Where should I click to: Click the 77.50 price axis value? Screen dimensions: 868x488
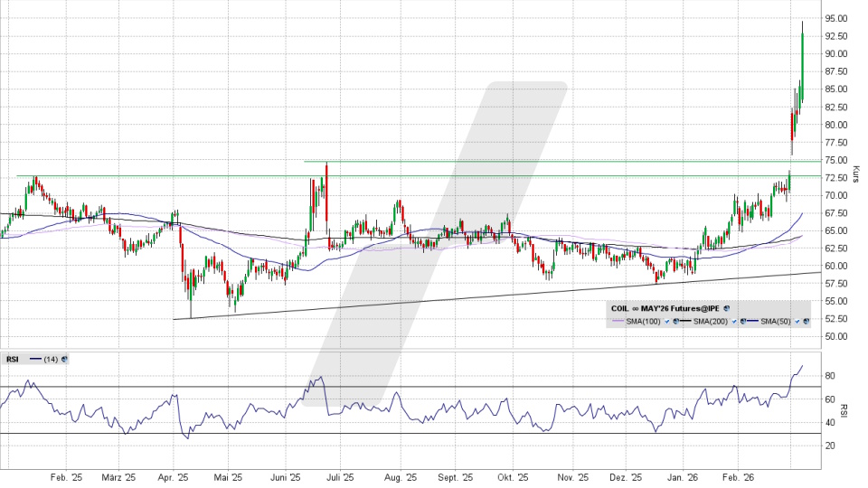835,143
